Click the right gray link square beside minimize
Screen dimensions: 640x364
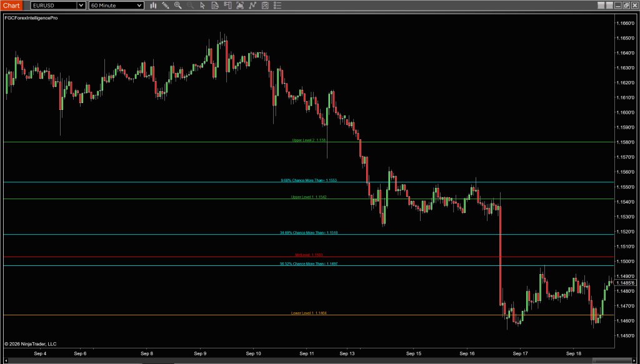coord(609,5)
